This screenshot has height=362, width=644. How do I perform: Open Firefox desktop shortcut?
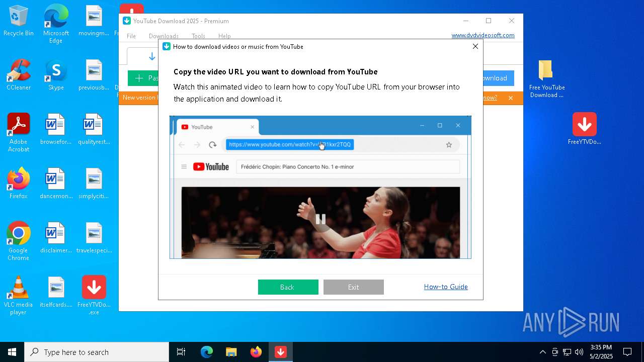point(19,184)
